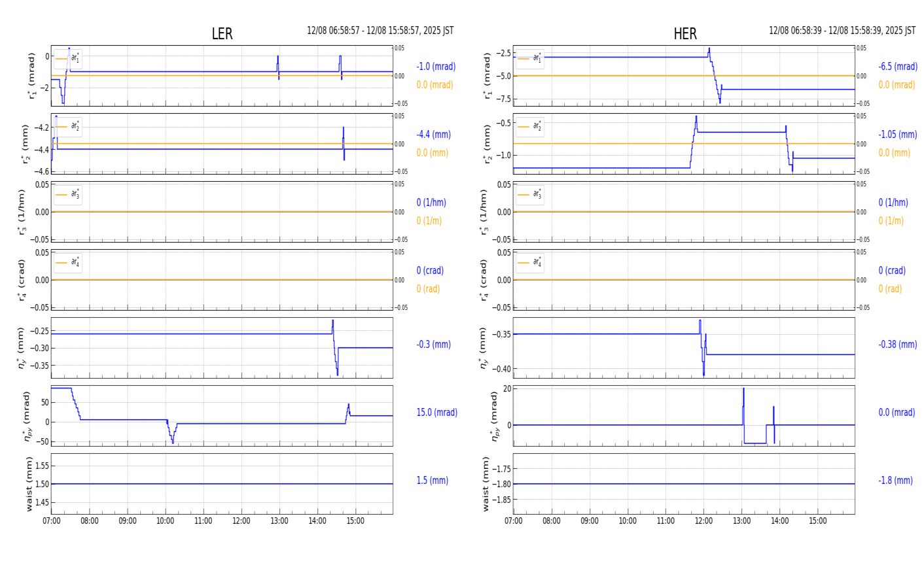Click the 07:00 time tick under LER plots

52,521
